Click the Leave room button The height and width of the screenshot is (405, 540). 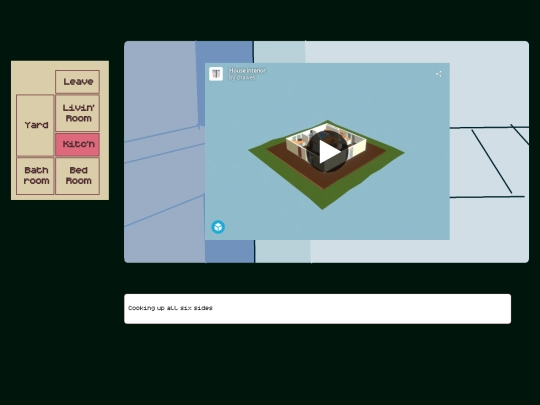[77, 82]
